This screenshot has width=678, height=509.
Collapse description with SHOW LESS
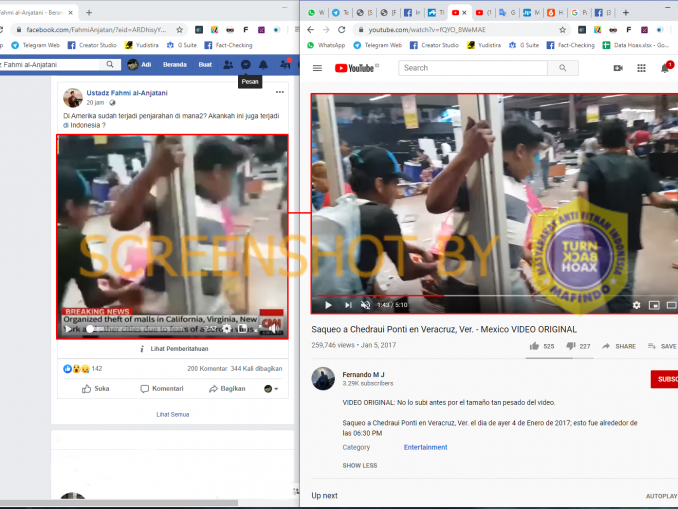360,465
